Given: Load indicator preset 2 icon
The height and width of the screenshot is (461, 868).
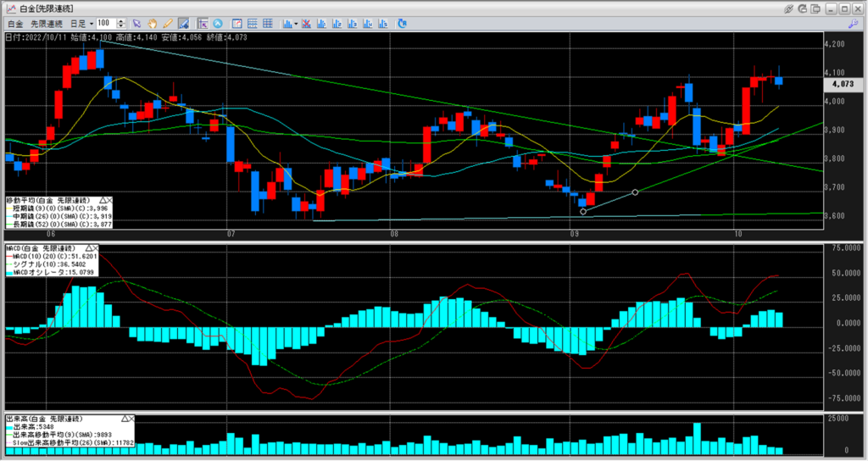Looking at the screenshot, I should tap(337, 24).
